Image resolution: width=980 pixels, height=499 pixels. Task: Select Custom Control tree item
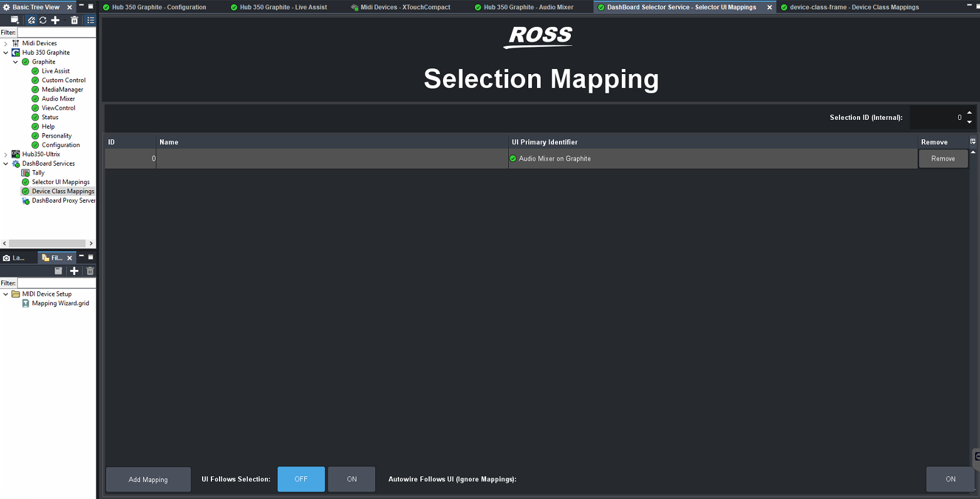tap(63, 80)
